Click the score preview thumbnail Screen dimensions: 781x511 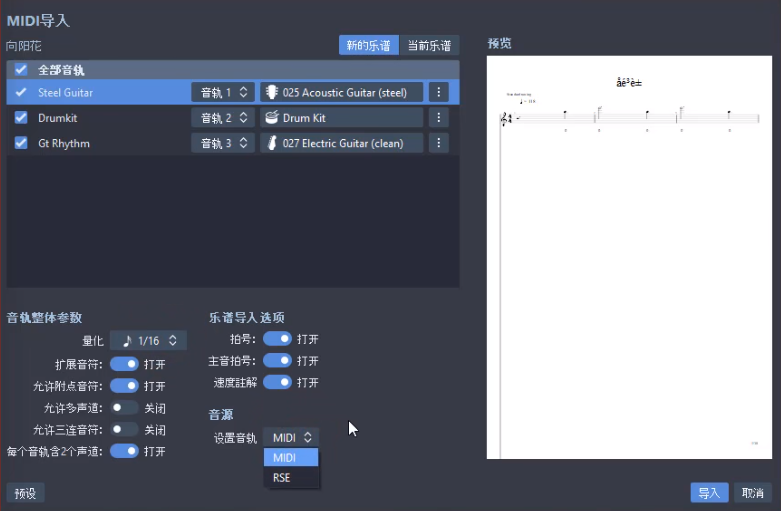629,257
